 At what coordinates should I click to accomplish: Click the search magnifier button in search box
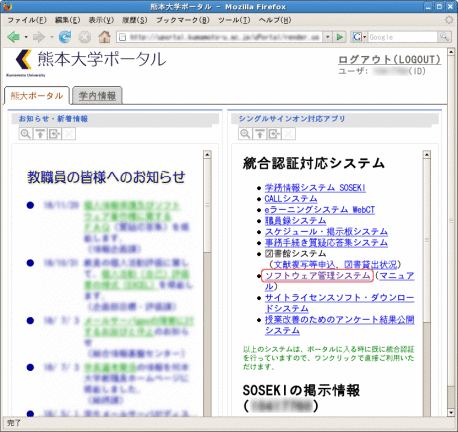point(444,37)
